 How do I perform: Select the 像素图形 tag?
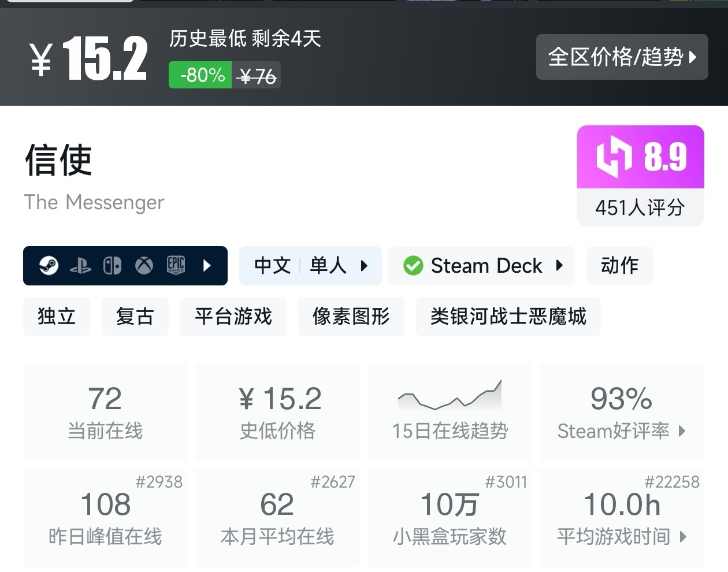351,317
